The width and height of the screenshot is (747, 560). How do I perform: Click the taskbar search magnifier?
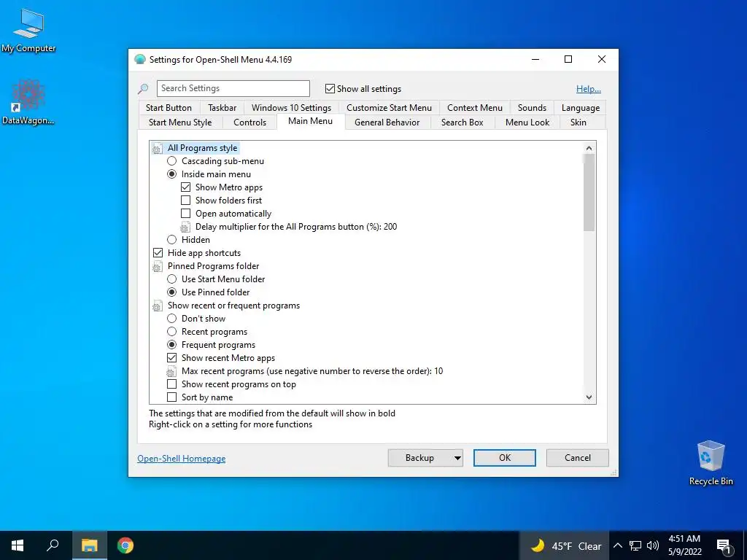[53, 545]
